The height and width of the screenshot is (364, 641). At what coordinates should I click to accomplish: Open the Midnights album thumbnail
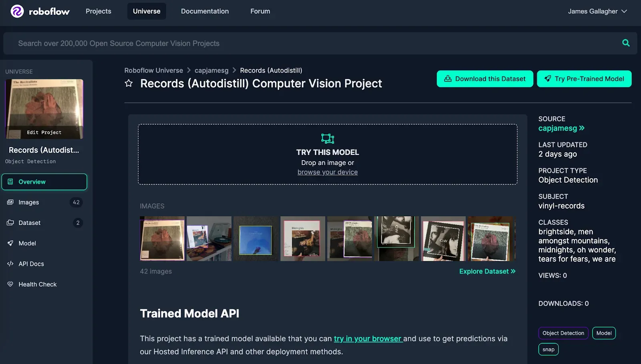(303, 239)
